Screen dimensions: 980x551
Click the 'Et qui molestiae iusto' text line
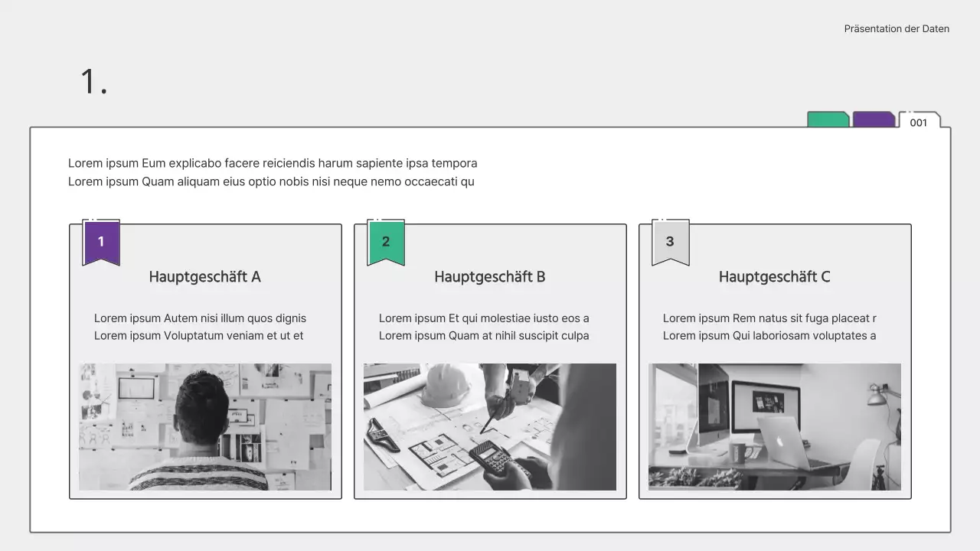484,318
